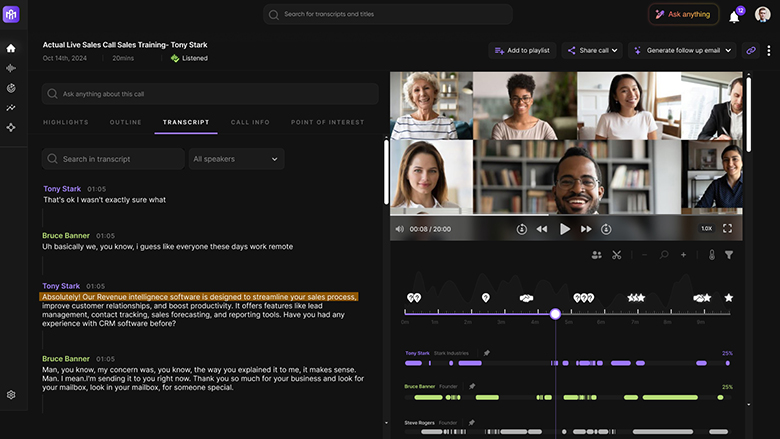This screenshot has width=780, height=439.
Task: Open the timeline filter funnel
Action: tap(729, 255)
